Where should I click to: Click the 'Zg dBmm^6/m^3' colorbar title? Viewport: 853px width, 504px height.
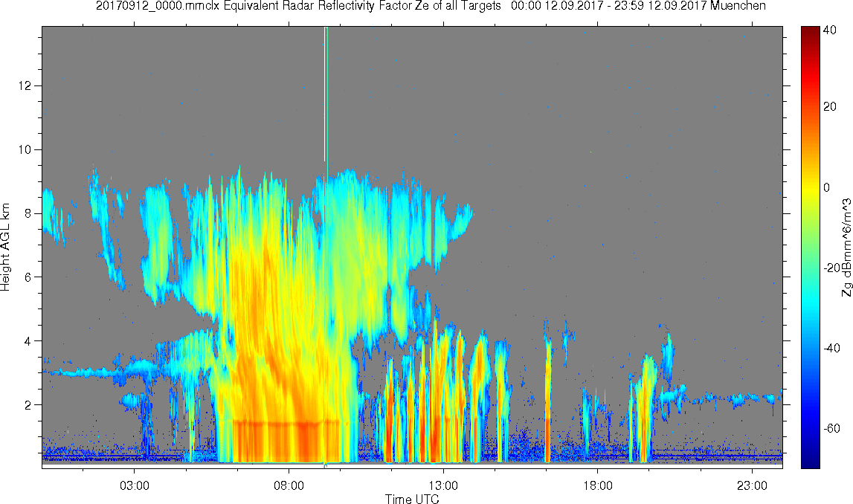click(x=846, y=248)
